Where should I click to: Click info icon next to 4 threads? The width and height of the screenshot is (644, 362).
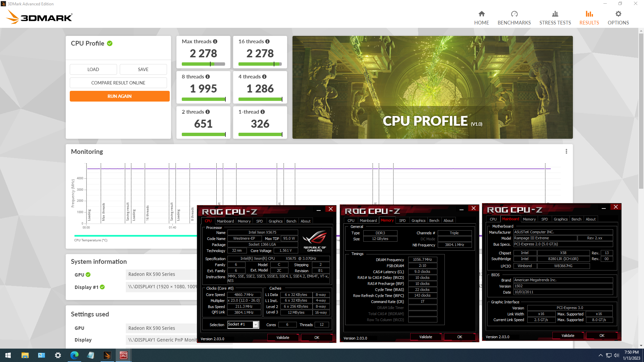click(x=264, y=77)
